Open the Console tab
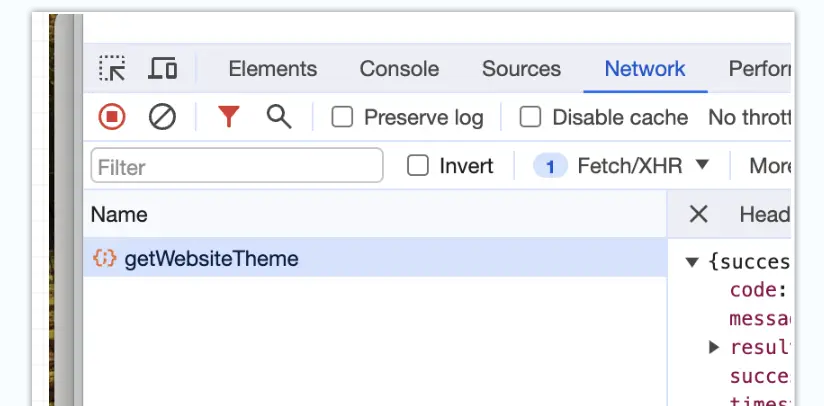 (399, 69)
